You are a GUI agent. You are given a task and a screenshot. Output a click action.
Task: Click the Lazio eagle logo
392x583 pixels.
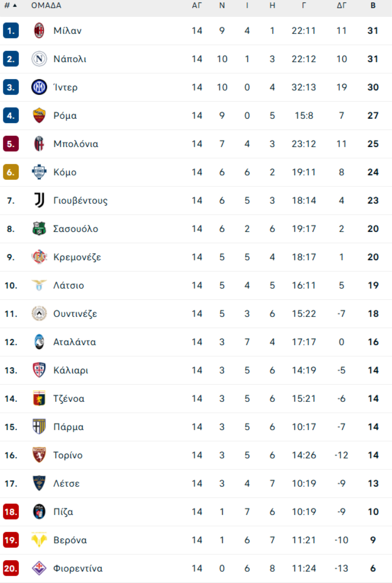point(39,285)
